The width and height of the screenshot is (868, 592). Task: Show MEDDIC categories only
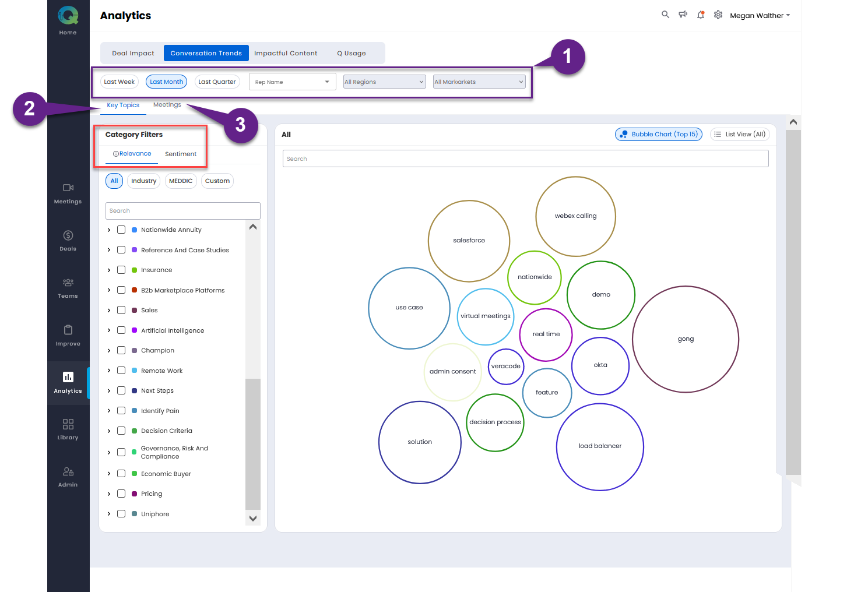(181, 181)
